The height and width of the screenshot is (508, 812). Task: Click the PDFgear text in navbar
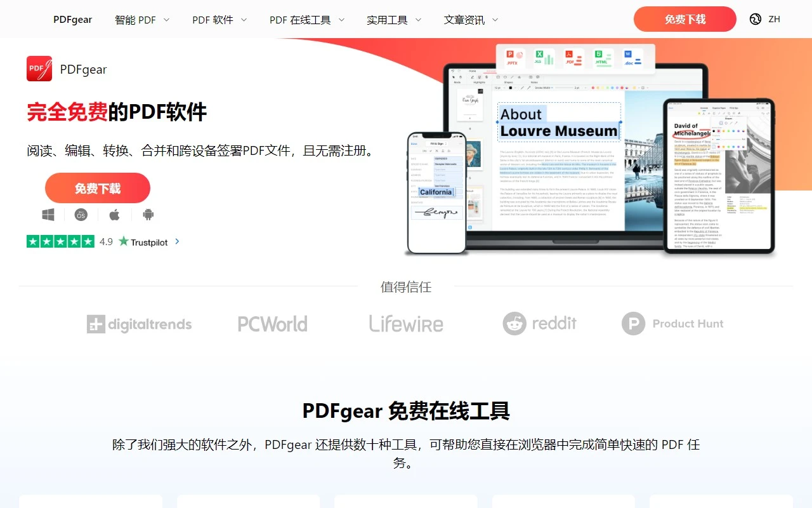tap(72, 20)
